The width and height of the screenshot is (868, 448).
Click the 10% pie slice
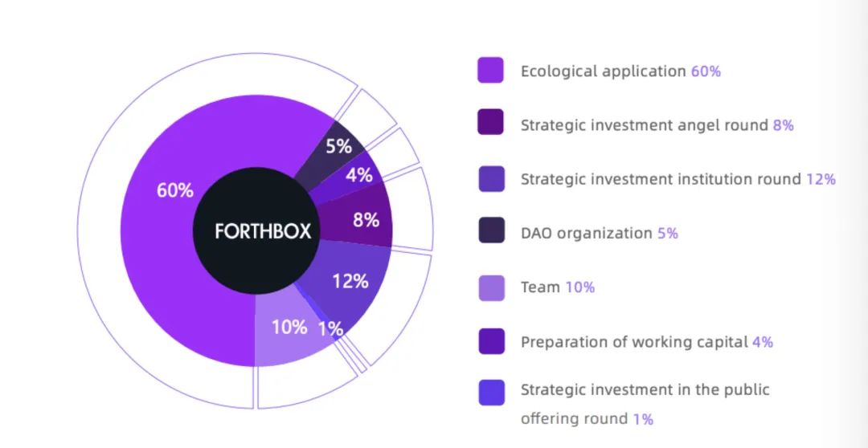click(x=289, y=327)
